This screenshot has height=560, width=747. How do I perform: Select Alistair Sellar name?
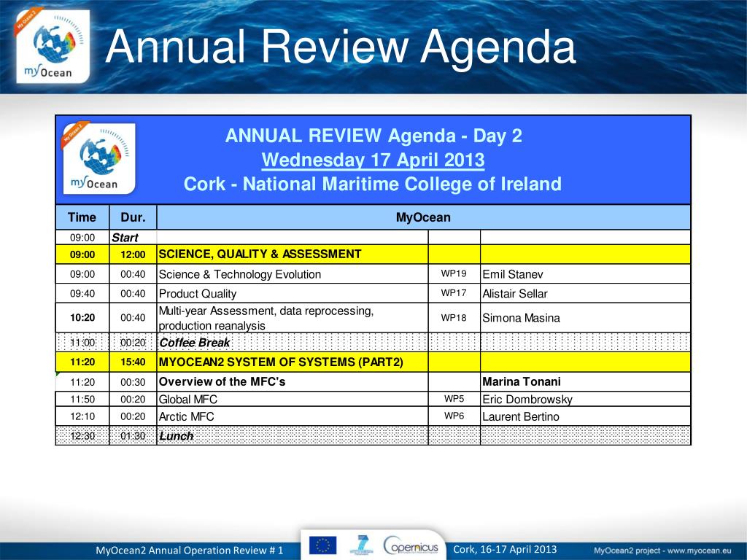(515, 294)
